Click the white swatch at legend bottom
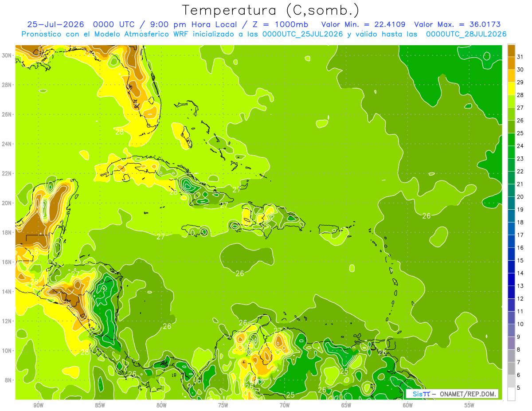Viewport: 532px width, 411px height. click(x=511, y=394)
